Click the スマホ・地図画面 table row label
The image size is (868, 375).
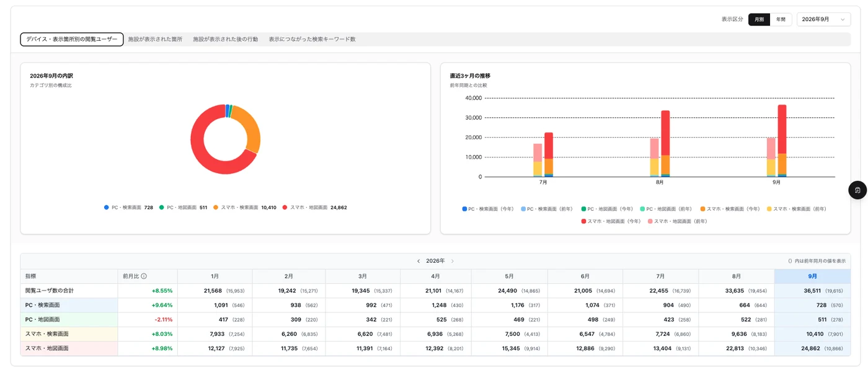[x=47, y=348]
